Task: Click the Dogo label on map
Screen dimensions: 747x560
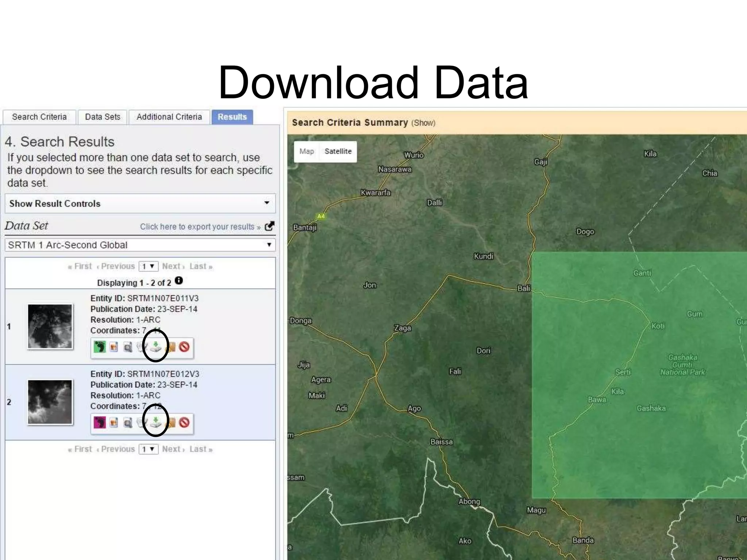Action: pos(585,232)
